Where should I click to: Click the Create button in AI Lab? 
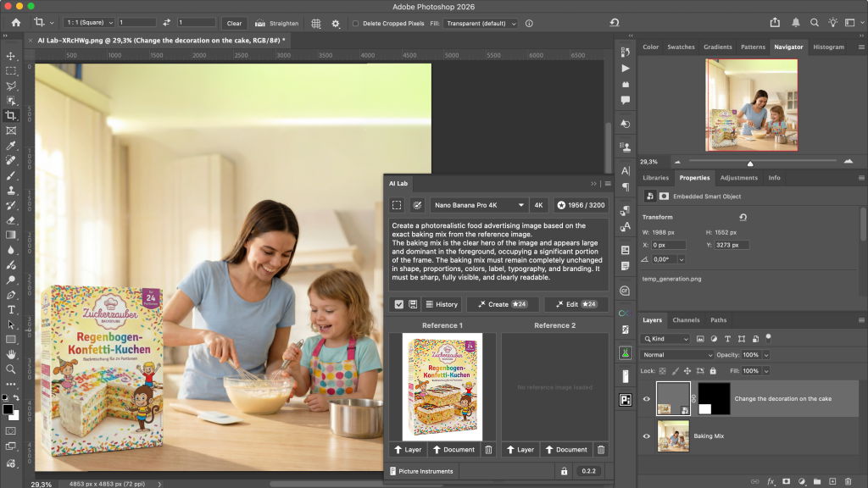pos(502,304)
